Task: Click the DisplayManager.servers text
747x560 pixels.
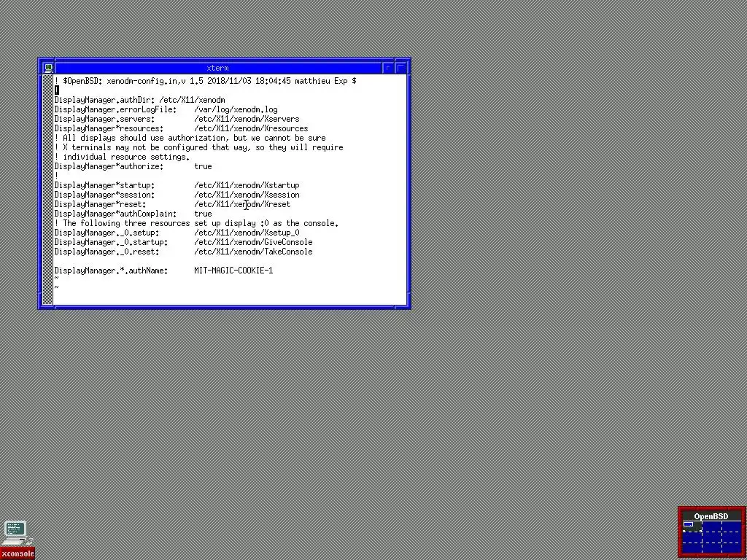Action: [x=104, y=119]
